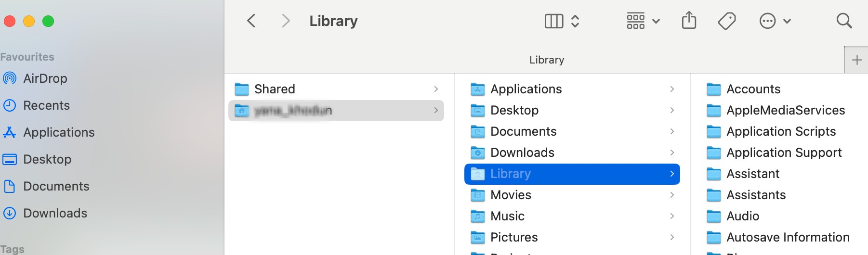Click the Share toolbar icon
This screenshot has height=255, width=868.
(689, 21)
